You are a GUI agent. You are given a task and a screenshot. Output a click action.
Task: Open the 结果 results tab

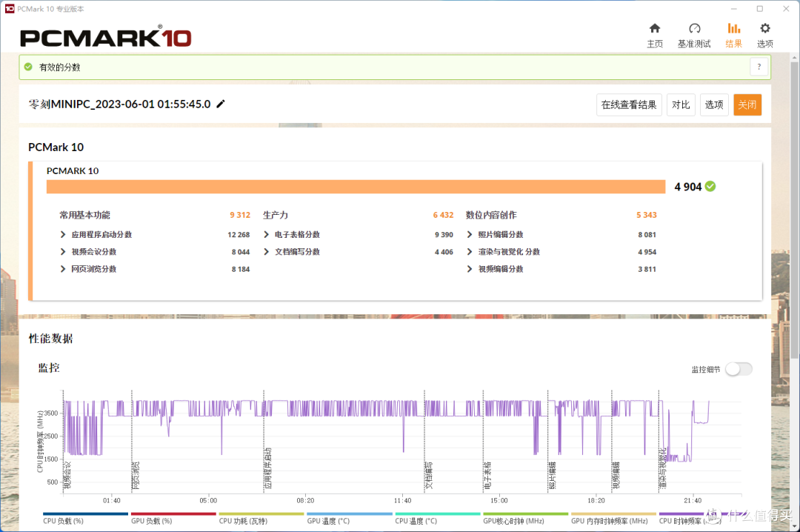click(x=733, y=36)
